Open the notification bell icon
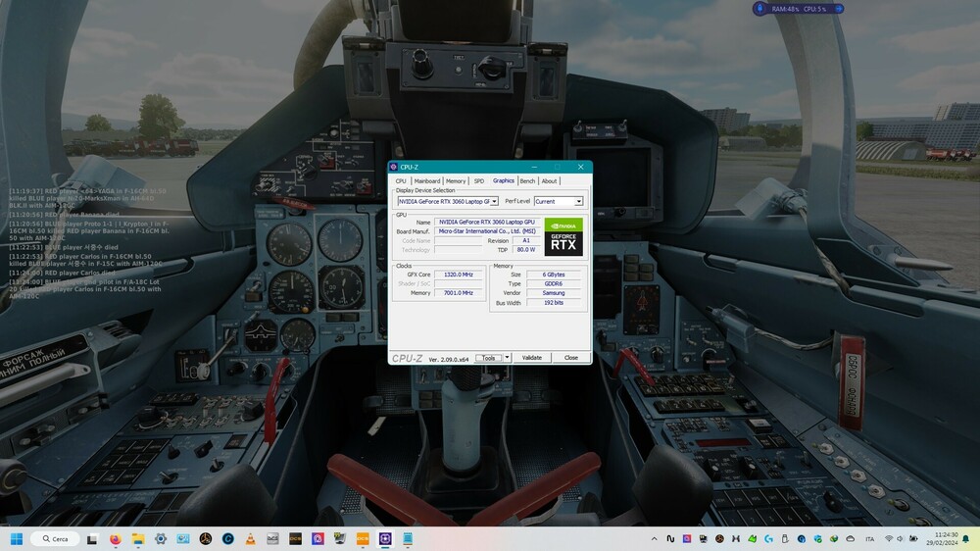The width and height of the screenshot is (980, 551). coord(965,538)
